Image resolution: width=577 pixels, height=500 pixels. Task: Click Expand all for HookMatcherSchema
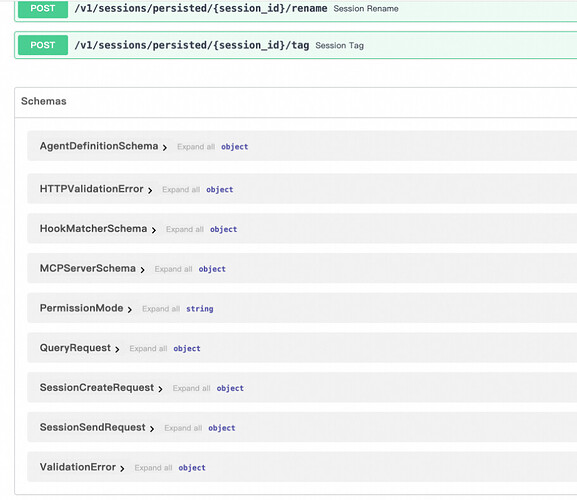pos(184,229)
